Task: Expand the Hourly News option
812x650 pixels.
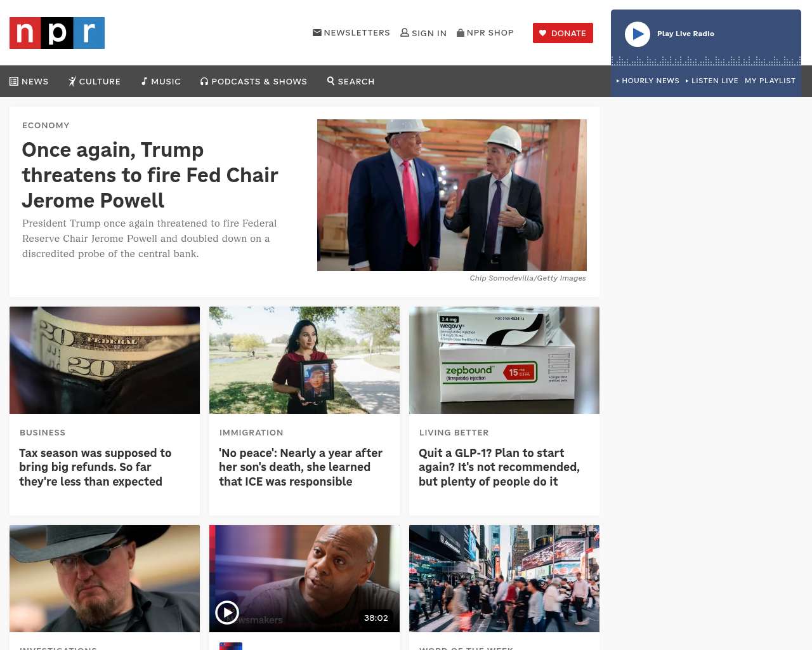Action: (648, 81)
